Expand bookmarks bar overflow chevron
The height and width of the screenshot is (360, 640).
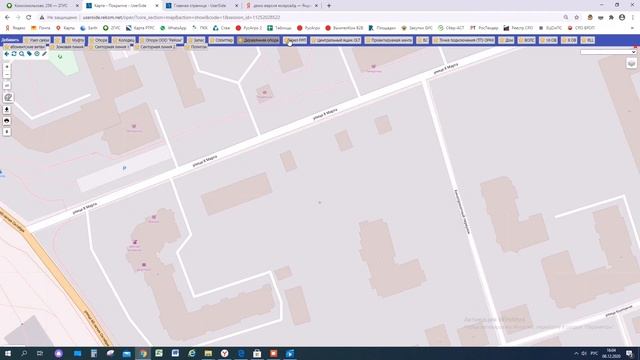(x=632, y=28)
